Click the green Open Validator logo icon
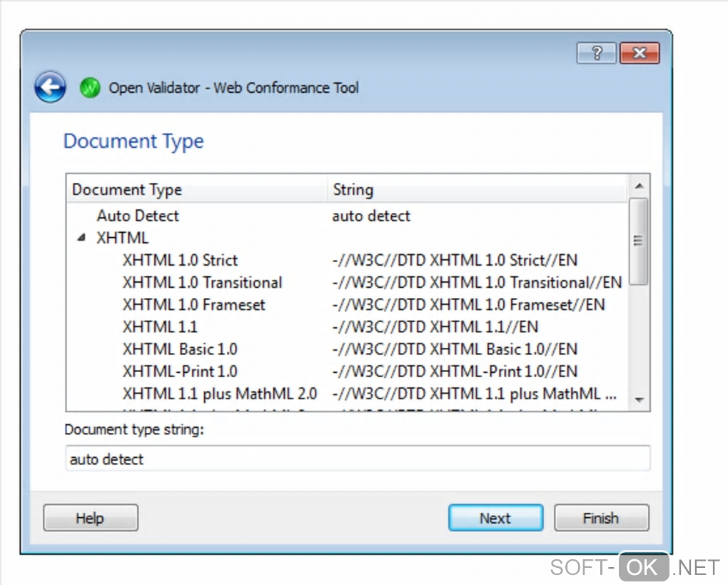728x585 pixels. (90, 88)
